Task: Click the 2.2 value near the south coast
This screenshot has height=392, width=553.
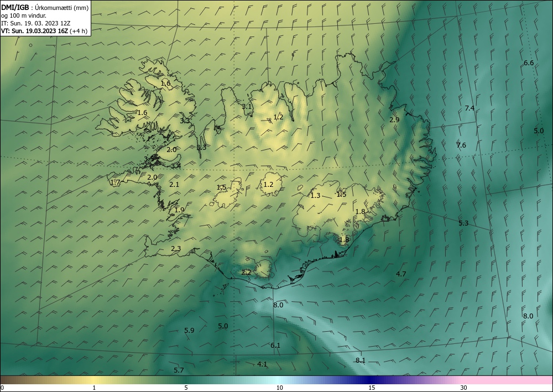Action: (x=246, y=273)
